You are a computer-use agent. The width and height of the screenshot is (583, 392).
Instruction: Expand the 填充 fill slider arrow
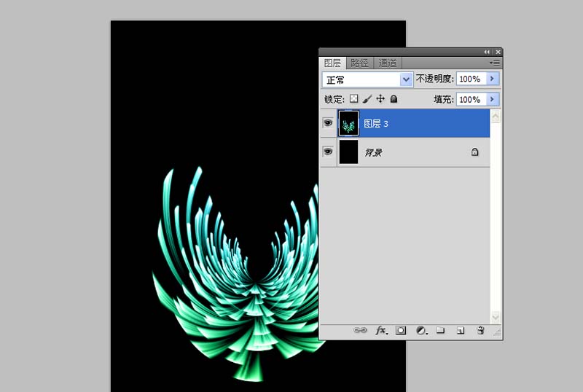coord(492,99)
